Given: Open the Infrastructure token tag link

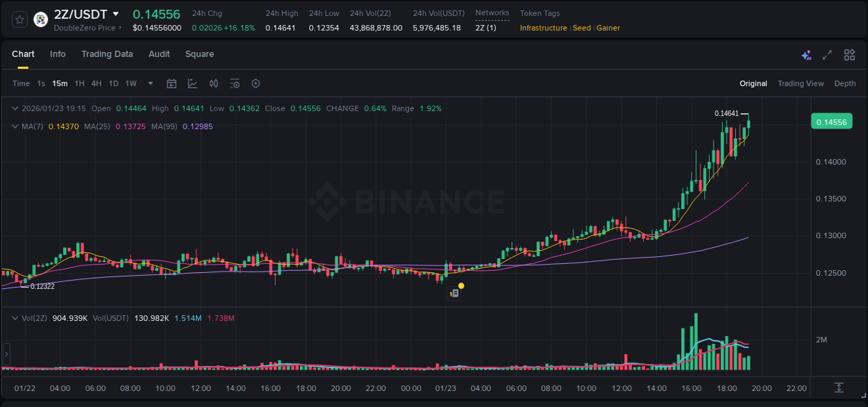Looking at the screenshot, I should pyautogui.click(x=543, y=28).
